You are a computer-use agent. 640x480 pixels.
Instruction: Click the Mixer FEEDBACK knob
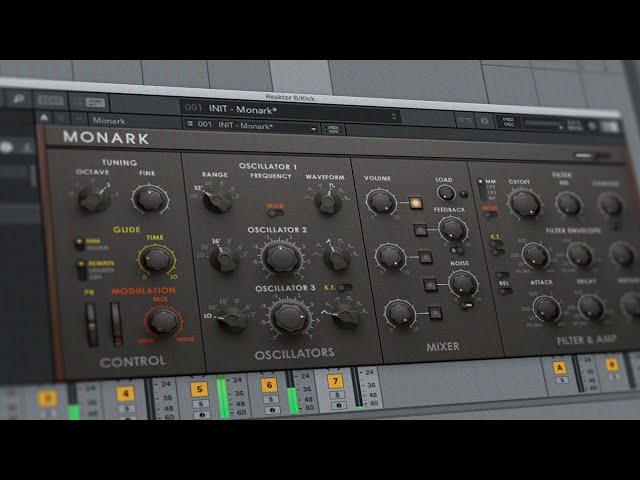(452, 229)
